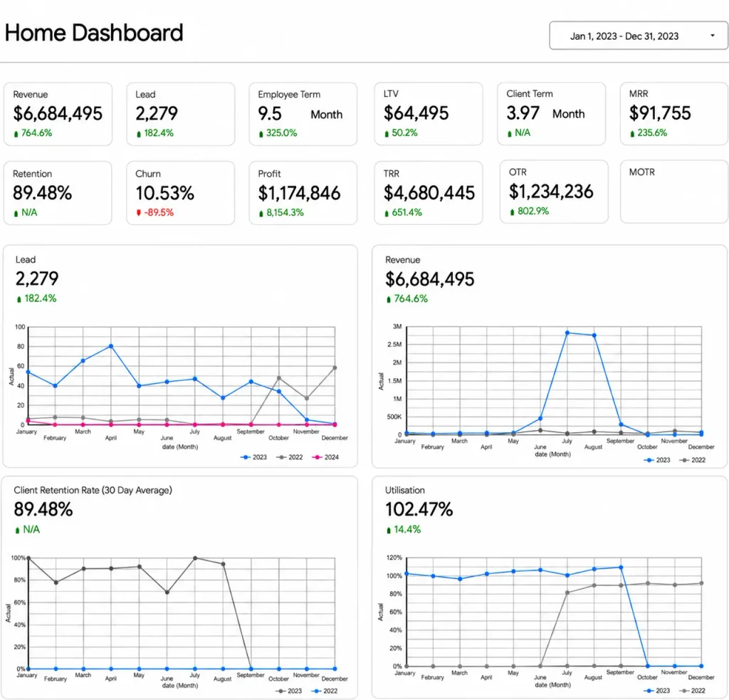
Task: Toggle 2024 series in Lead chart legend
Action: [325, 457]
